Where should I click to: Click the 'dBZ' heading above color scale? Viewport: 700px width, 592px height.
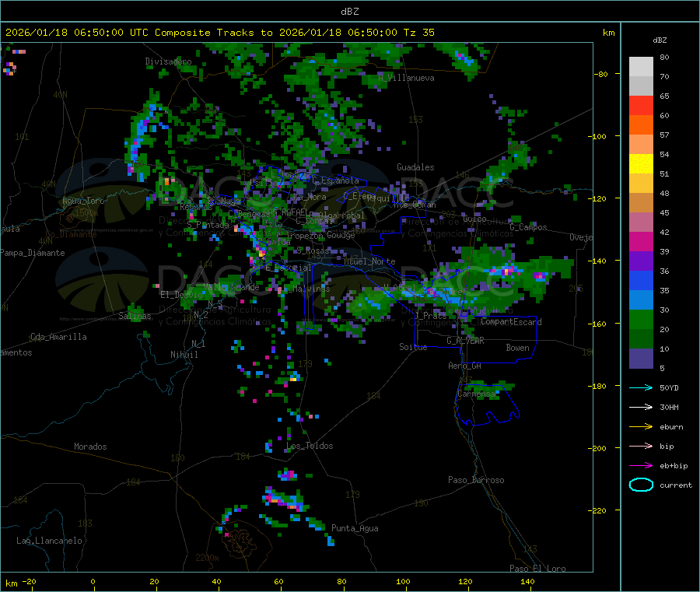pyautogui.click(x=660, y=40)
